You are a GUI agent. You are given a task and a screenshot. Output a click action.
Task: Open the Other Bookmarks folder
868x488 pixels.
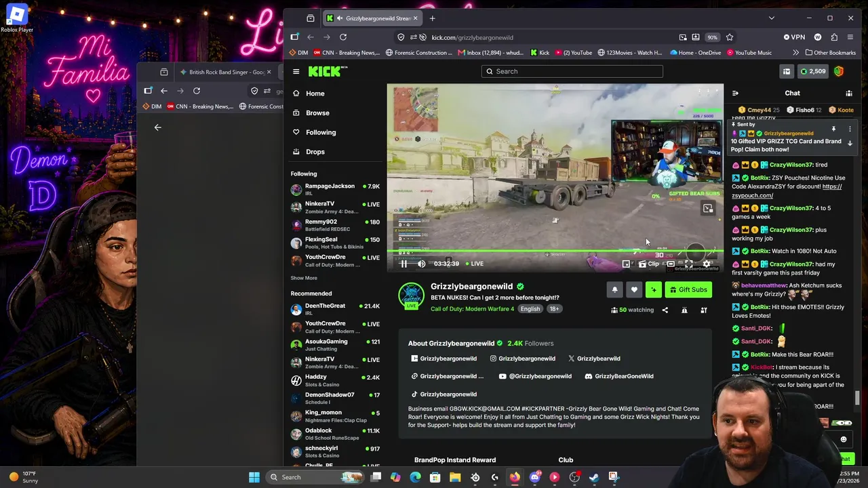(x=831, y=53)
